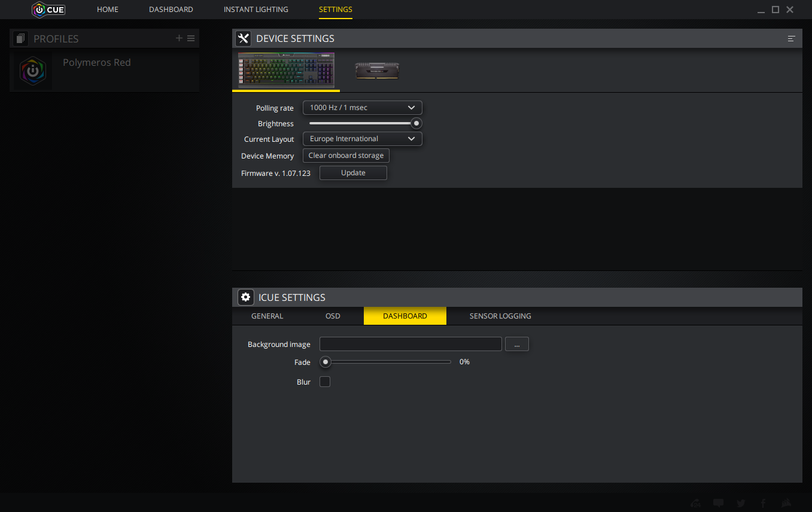Select the Settings tab in top navigation

336,10
